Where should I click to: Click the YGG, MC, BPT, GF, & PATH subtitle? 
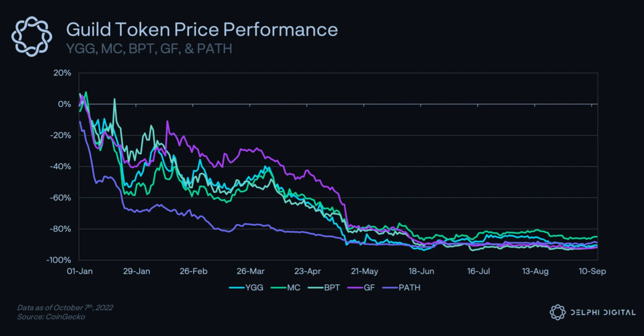coord(149,49)
